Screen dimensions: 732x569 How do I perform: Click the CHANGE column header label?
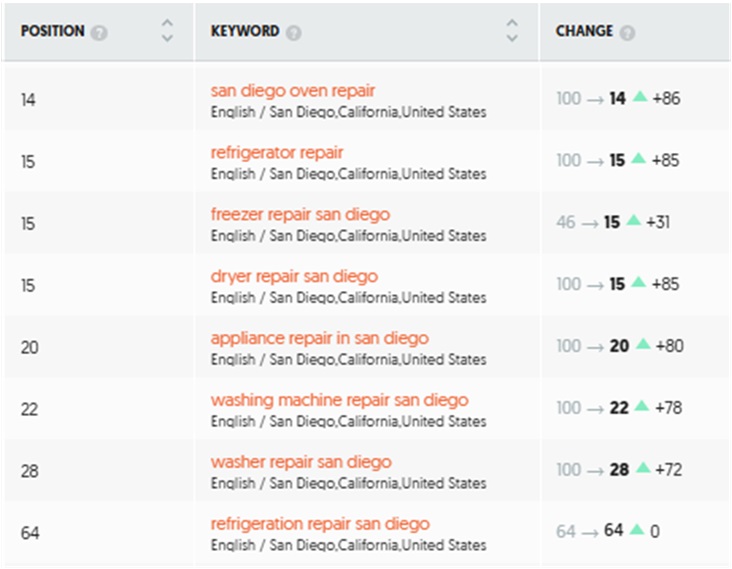[584, 31]
